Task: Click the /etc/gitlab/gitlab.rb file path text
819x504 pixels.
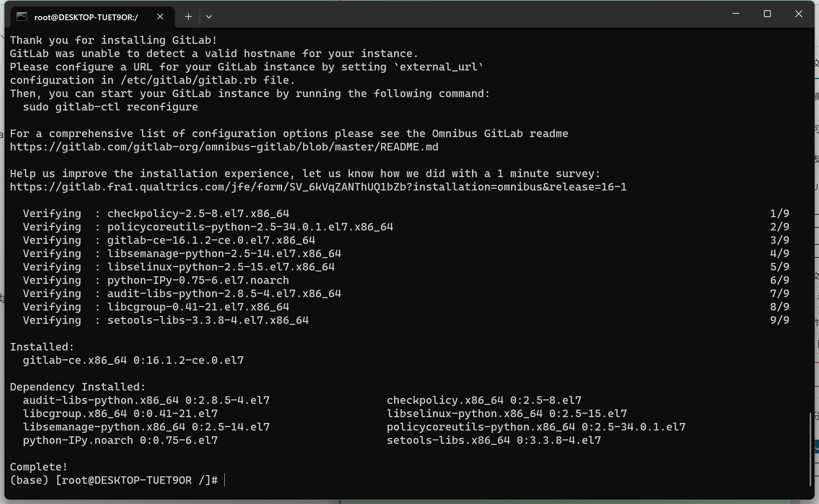Action: [x=188, y=80]
